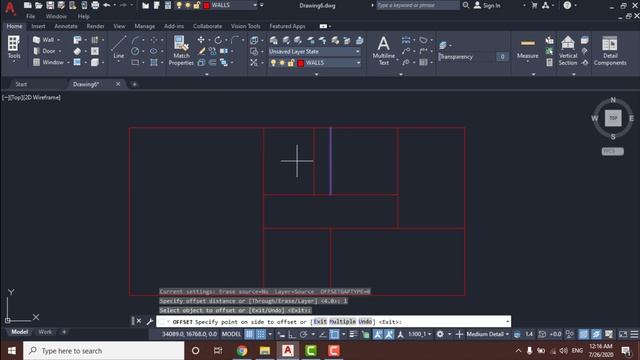
Task: Click the Measure tool
Action: coord(527,48)
